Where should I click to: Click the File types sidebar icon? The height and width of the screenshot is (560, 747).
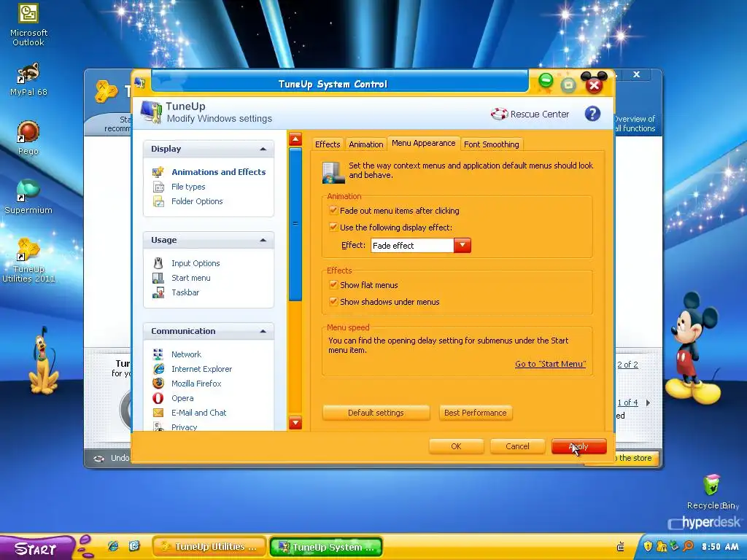click(x=158, y=187)
